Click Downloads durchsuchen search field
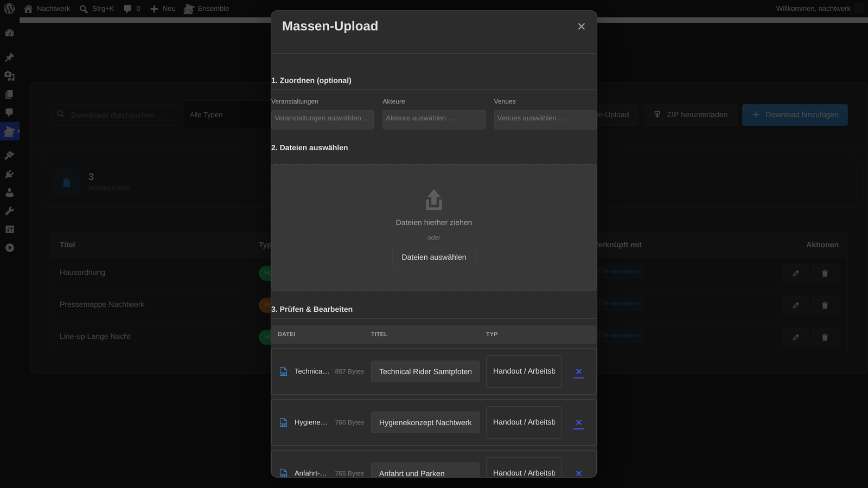This screenshot has height=488, width=868. pos(114,115)
